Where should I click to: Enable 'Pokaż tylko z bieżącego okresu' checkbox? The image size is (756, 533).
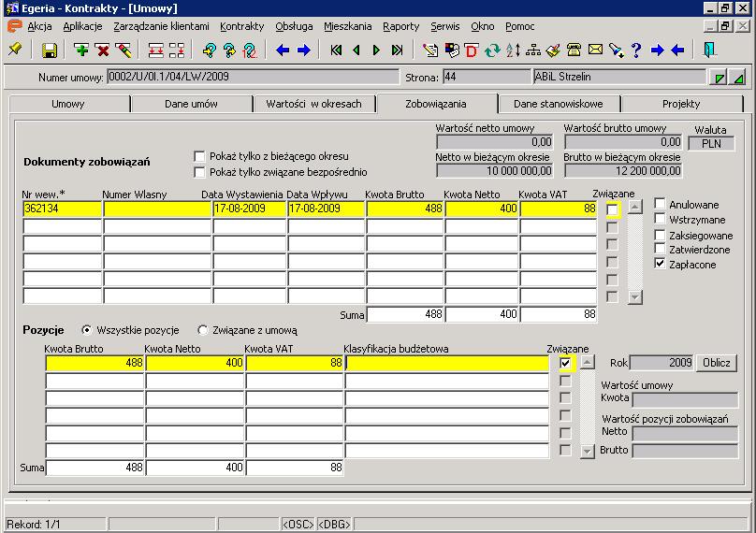(x=199, y=156)
